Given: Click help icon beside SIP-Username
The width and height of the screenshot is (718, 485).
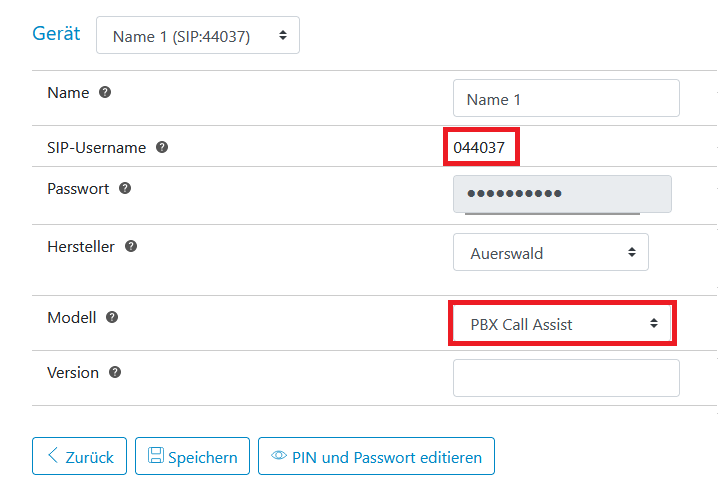Looking at the screenshot, I should 162,147.
